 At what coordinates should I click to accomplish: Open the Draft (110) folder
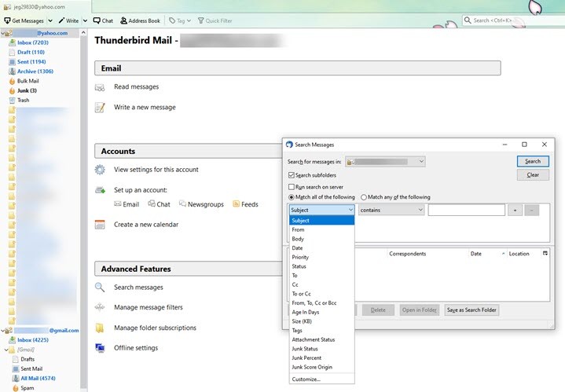31,53
